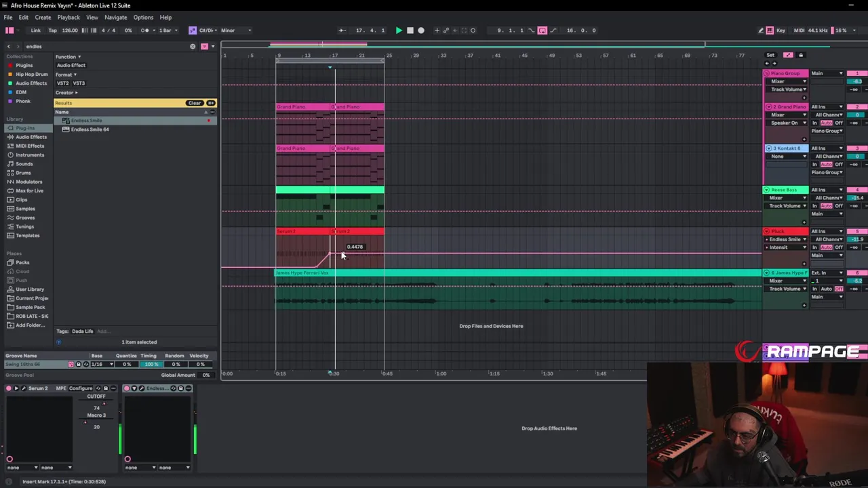
Task: Enable Key map mode
Action: (x=781, y=30)
